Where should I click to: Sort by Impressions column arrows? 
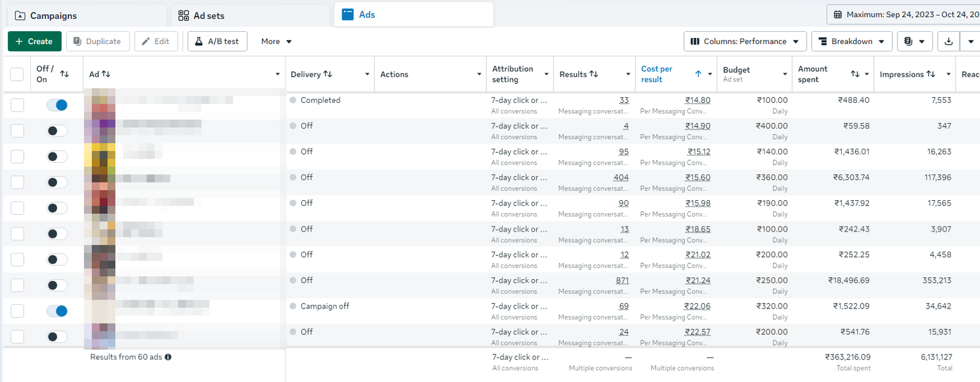(x=931, y=73)
